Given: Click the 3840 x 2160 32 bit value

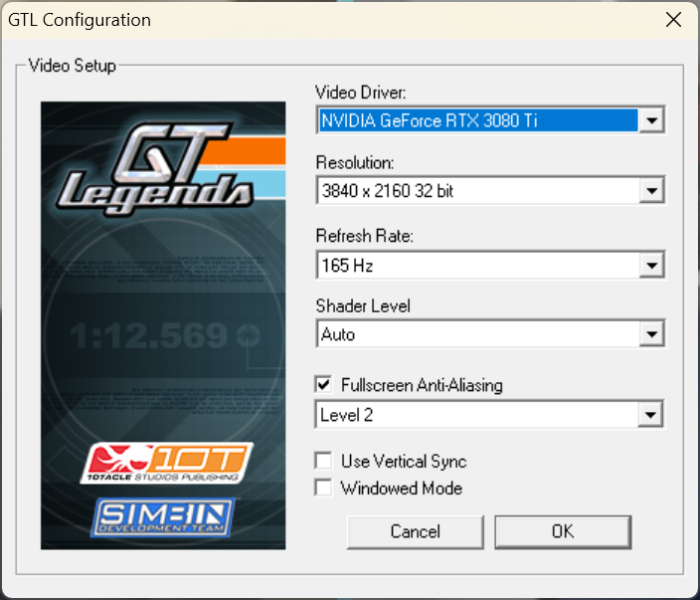Looking at the screenshot, I should point(388,191).
